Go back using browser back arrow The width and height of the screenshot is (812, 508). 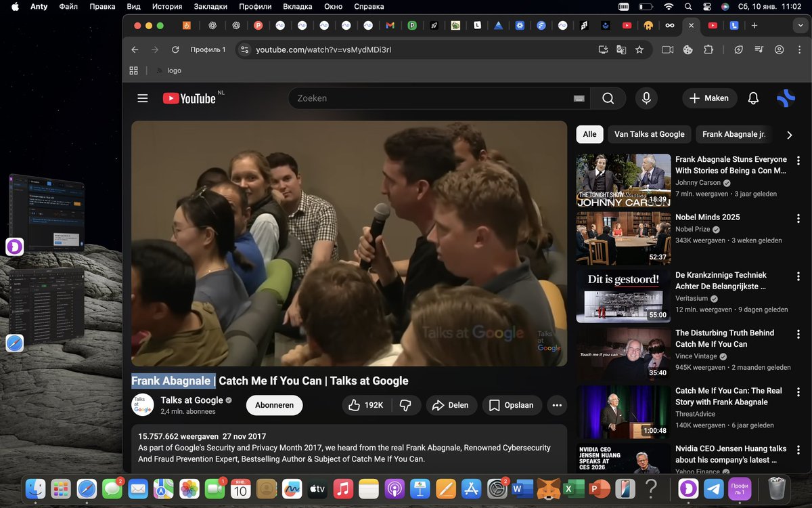click(135, 49)
